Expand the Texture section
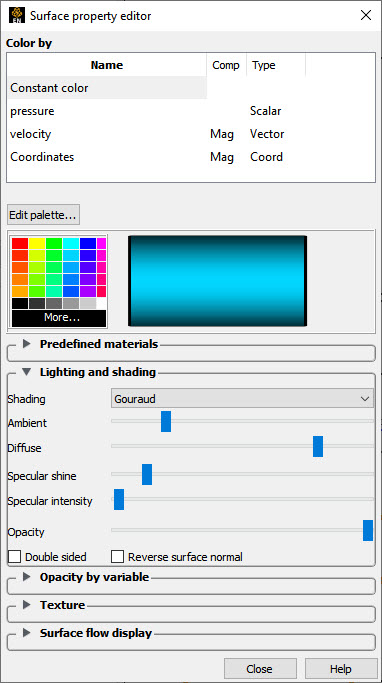This screenshot has width=382, height=683. [x=27, y=605]
